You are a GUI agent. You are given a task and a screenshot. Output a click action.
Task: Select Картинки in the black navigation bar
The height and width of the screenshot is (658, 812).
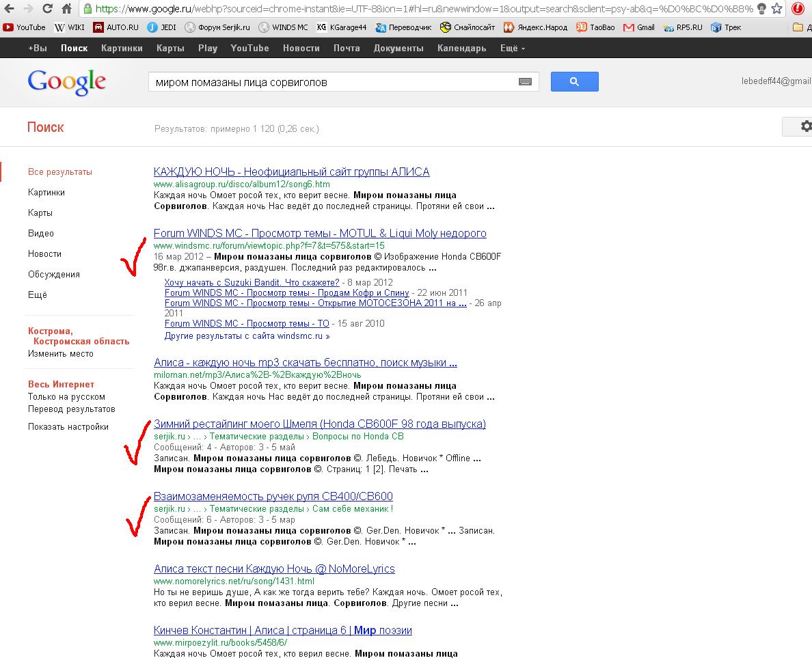(x=122, y=48)
